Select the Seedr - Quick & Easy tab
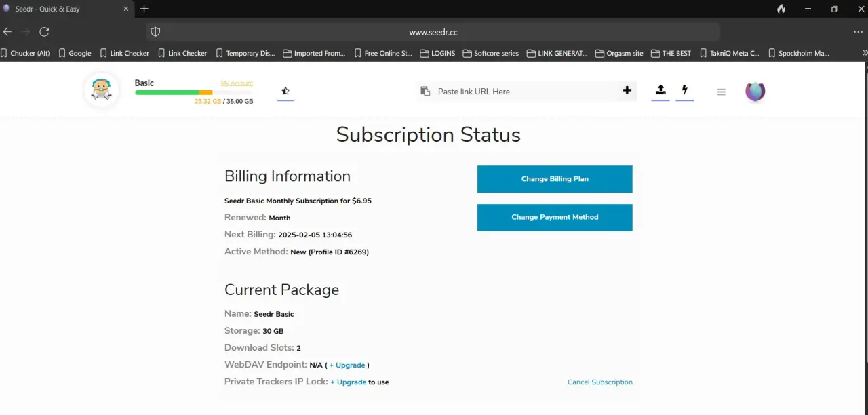Image resolution: width=868 pixels, height=415 pixels. [x=68, y=9]
